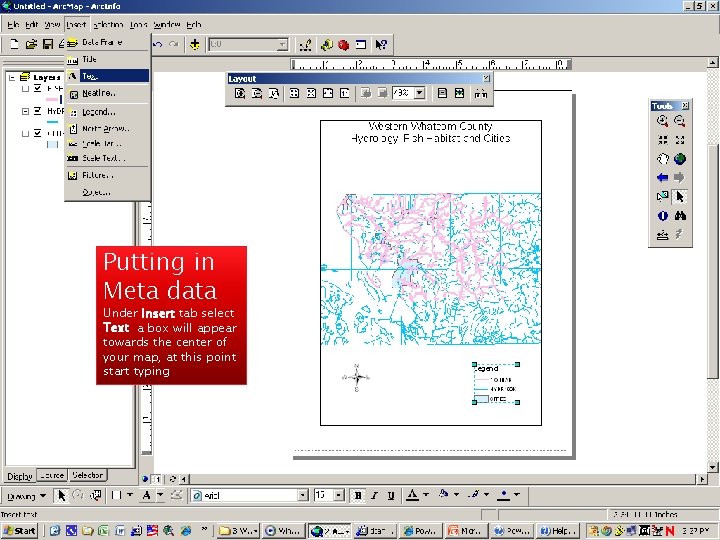
Task: Click the Windows Start button
Action: 20,531
